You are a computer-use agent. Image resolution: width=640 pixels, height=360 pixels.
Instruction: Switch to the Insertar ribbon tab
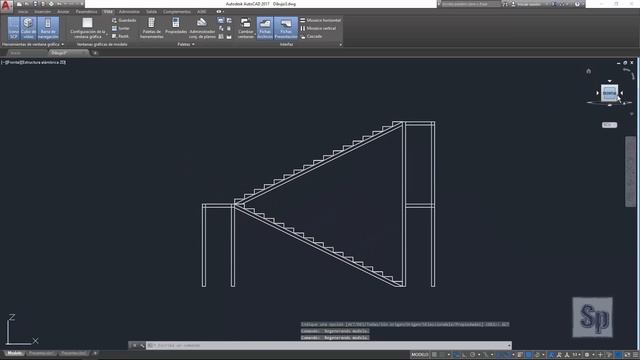click(x=42, y=12)
